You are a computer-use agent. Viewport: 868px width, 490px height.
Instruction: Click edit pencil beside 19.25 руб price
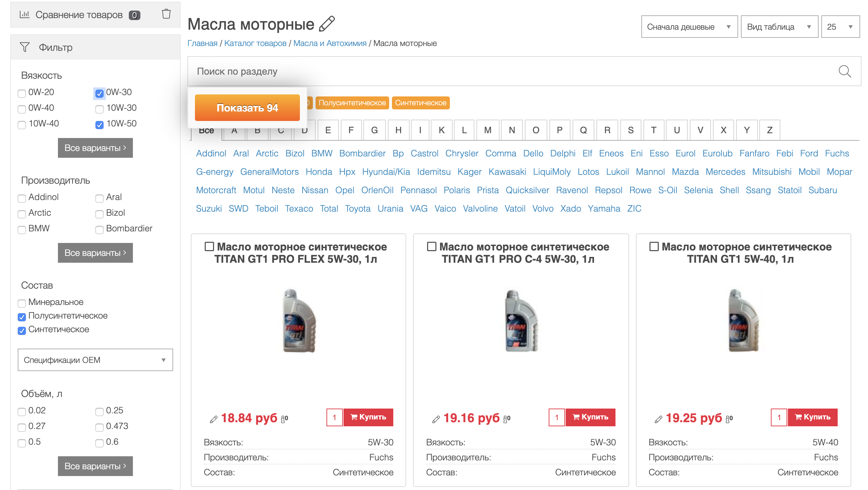click(658, 419)
